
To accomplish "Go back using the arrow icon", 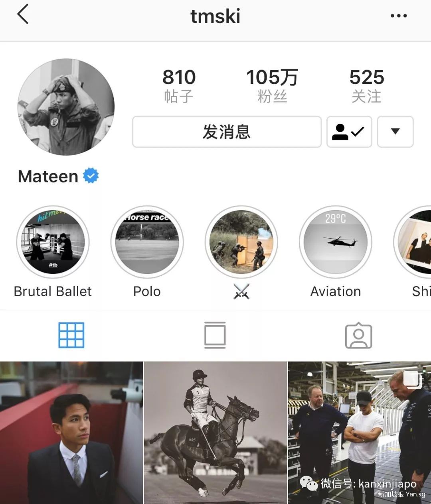I will point(23,14).
